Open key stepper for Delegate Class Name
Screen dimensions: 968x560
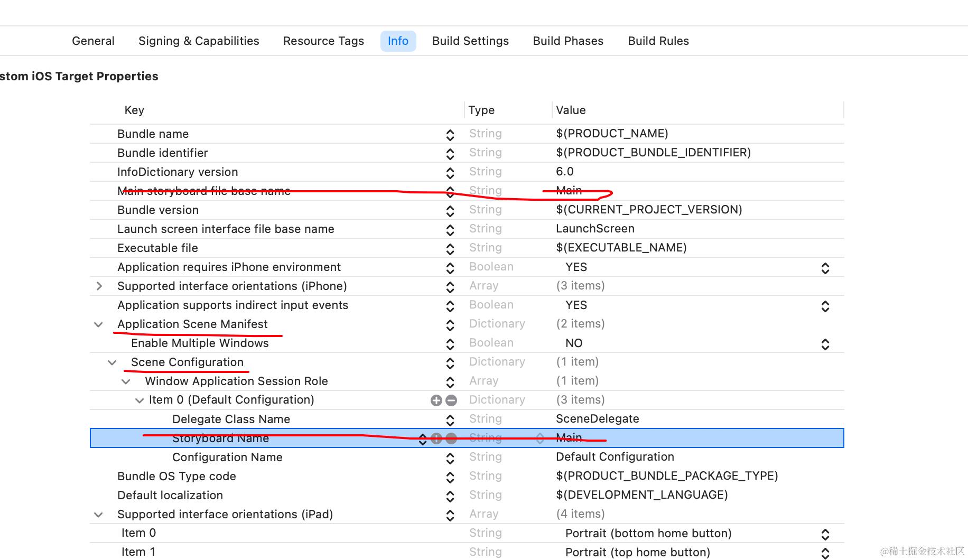[x=450, y=420]
